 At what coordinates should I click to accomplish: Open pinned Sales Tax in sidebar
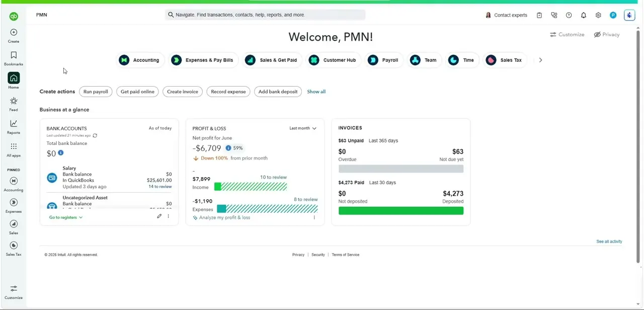tap(14, 249)
